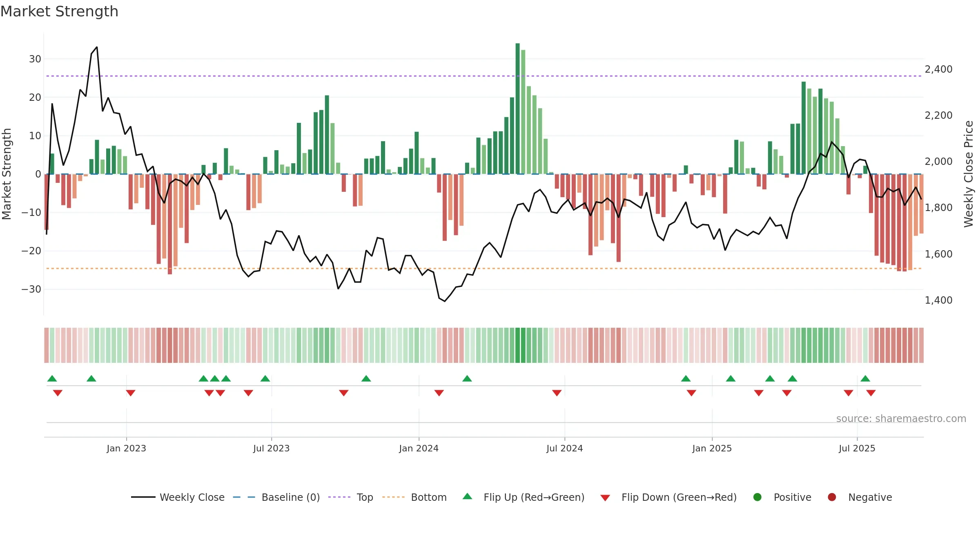980x551 pixels.
Task: Toggle Baseline (0) legend entry
Action: tap(276, 497)
